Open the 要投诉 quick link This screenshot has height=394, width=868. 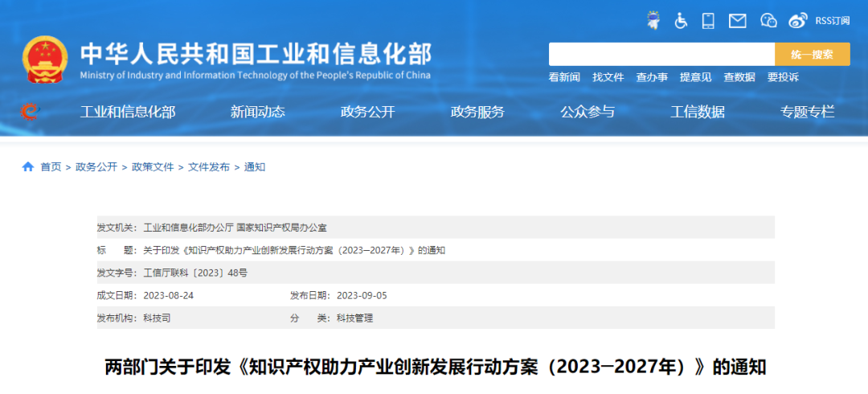783,77
